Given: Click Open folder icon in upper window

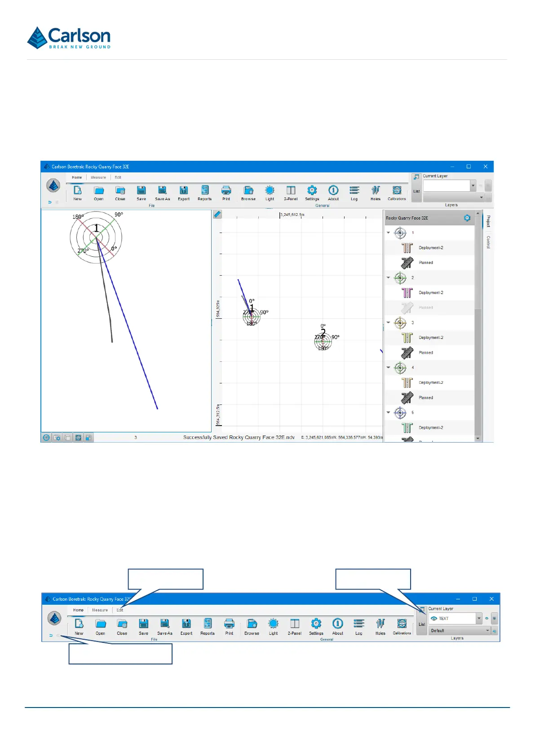Looking at the screenshot, I should [x=99, y=190].
